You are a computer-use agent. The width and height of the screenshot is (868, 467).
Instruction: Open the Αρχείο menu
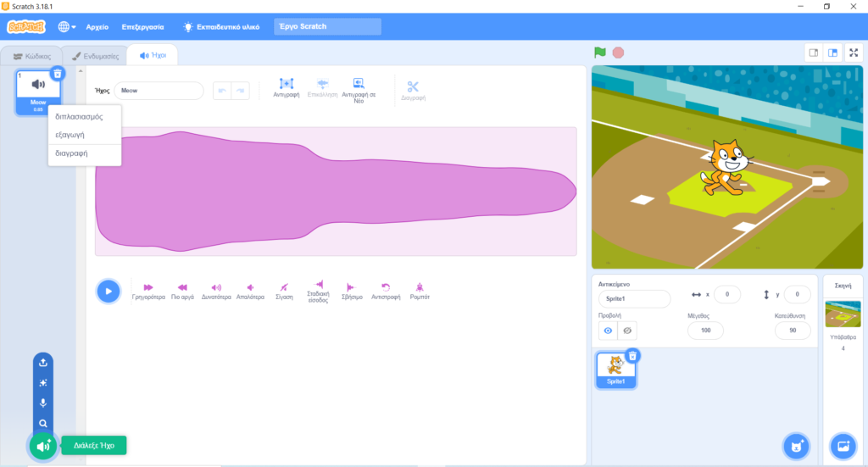[97, 26]
